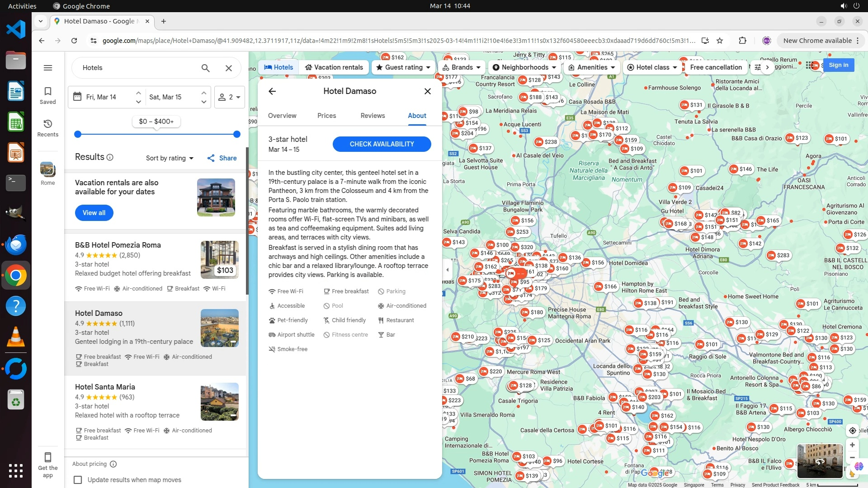Click the show your location button

[x=852, y=430]
